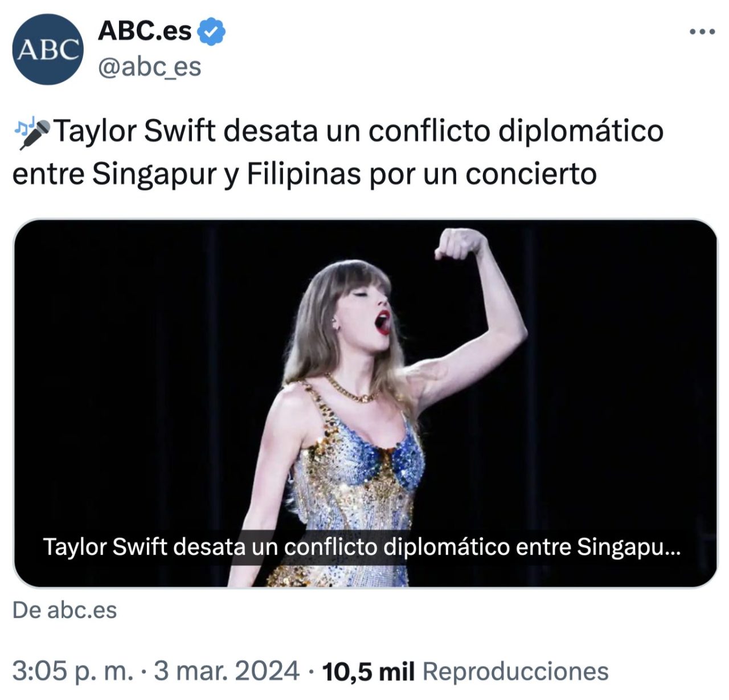729x700 pixels.
Task: Click the raised fist in the video
Action: coord(460,244)
